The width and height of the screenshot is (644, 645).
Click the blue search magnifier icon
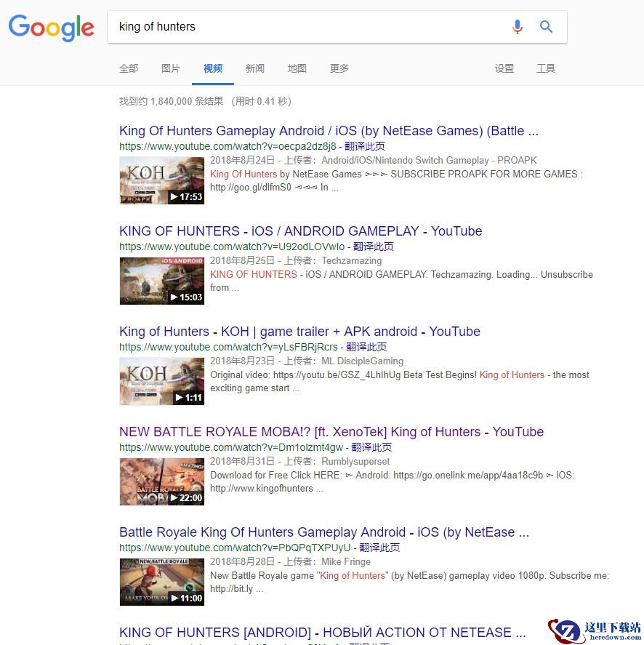click(546, 27)
